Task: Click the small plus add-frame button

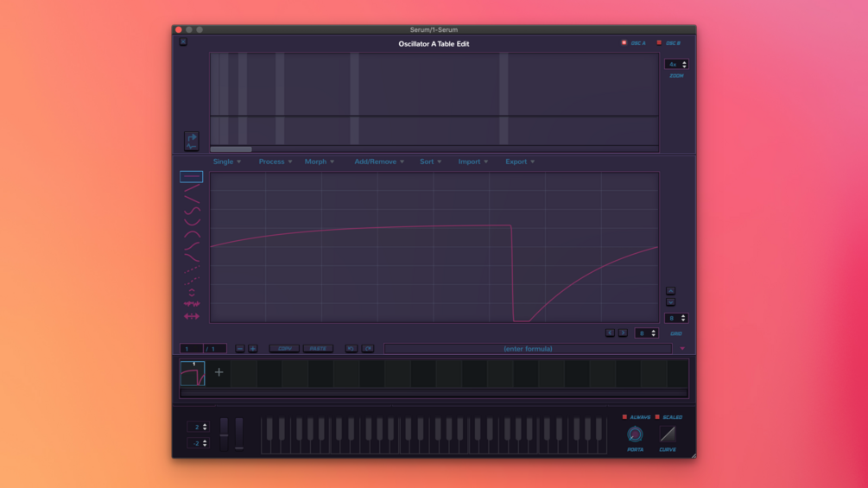Action: [253, 349]
